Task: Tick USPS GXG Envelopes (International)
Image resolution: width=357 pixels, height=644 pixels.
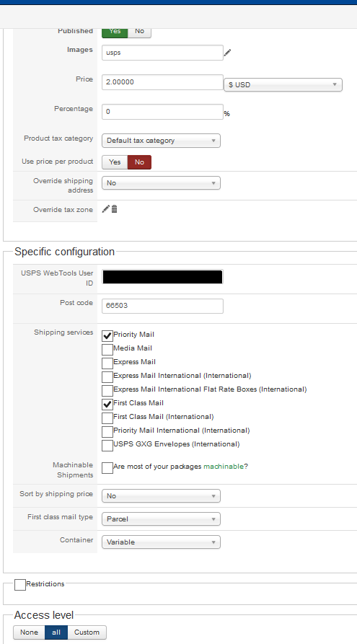Action: click(x=107, y=446)
